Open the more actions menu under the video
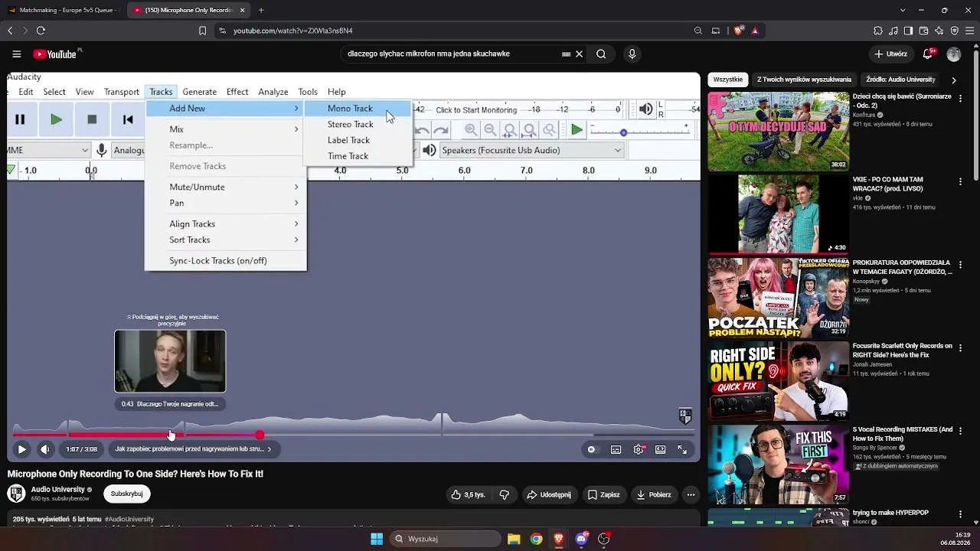This screenshot has width=980, height=551. pyautogui.click(x=691, y=494)
